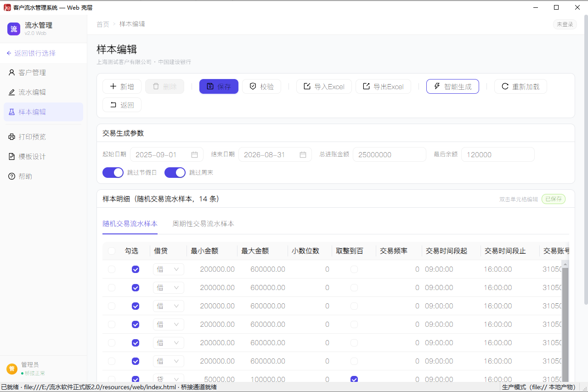Click the back arrow beside 返回银行选择
588x392 pixels.
(9, 53)
